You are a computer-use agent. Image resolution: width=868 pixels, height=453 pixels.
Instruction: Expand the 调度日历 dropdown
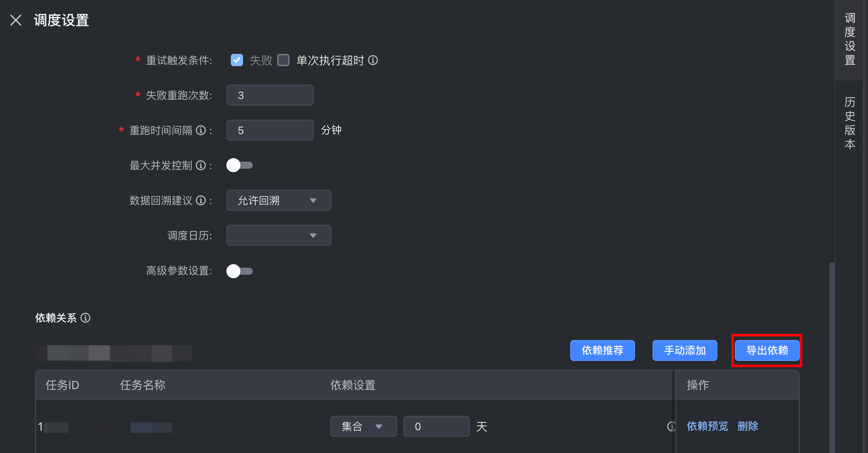tap(279, 235)
